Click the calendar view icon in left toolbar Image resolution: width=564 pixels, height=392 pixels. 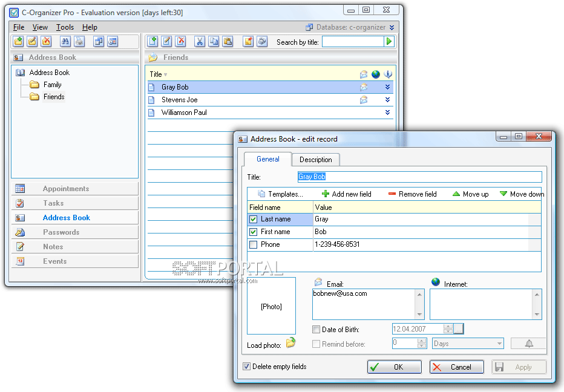click(x=113, y=42)
